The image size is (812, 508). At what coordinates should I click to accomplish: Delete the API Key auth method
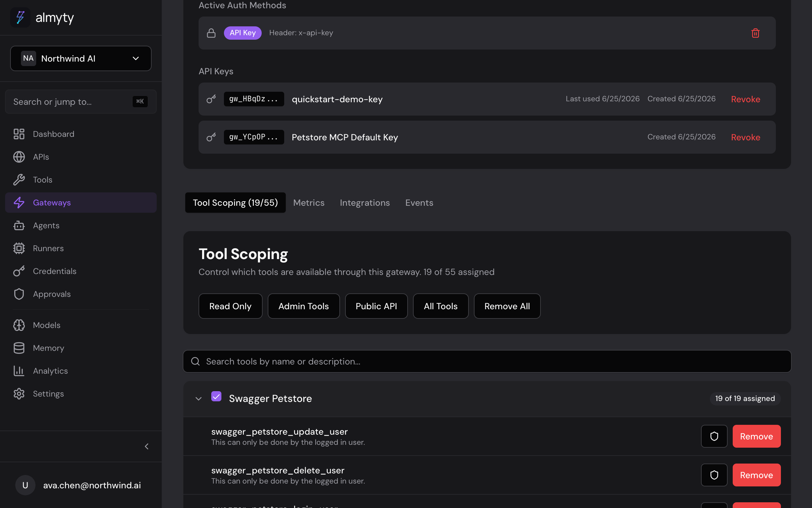click(755, 33)
